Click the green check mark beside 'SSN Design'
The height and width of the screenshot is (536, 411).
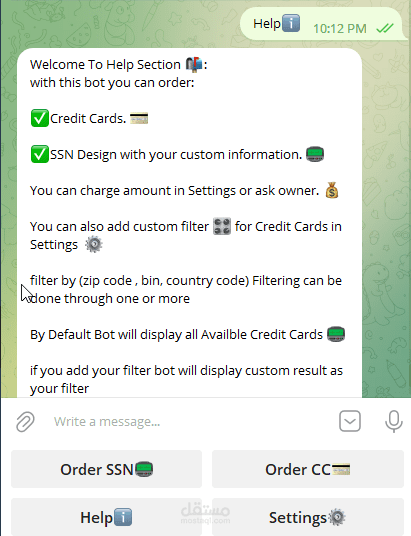coord(40,154)
